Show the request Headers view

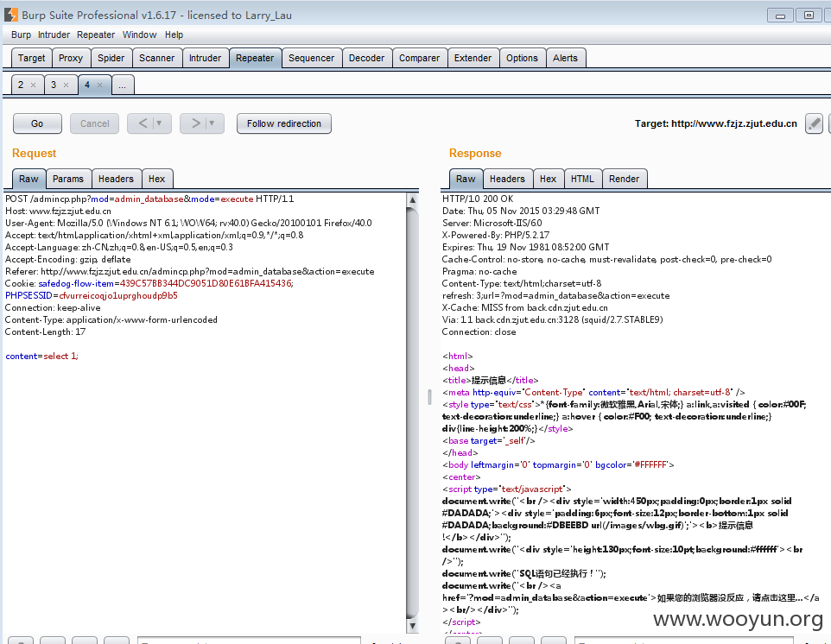click(116, 179)
